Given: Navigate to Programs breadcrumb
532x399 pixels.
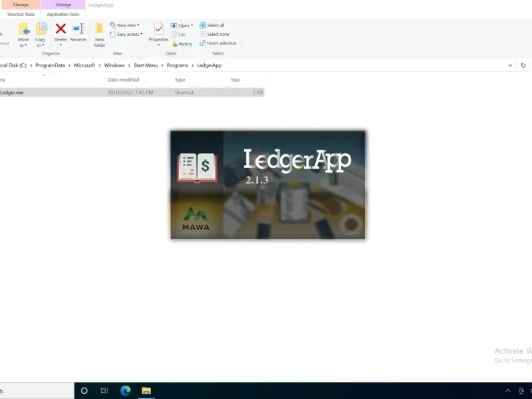Looking at the screenshot, I should (178, 65).
